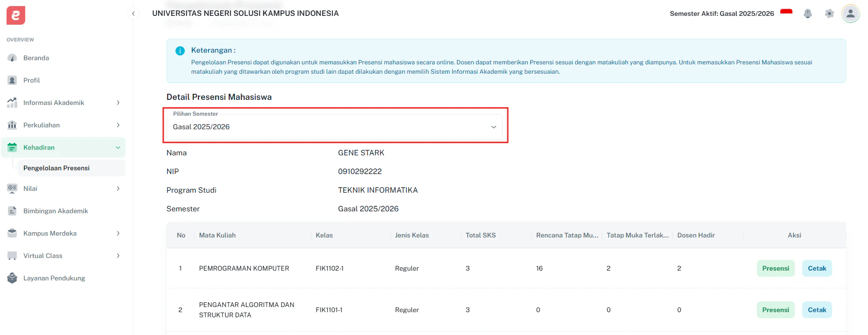Open the Bimbingan Akademik menu item
The image size is (868, 335).
pos(63,211)
